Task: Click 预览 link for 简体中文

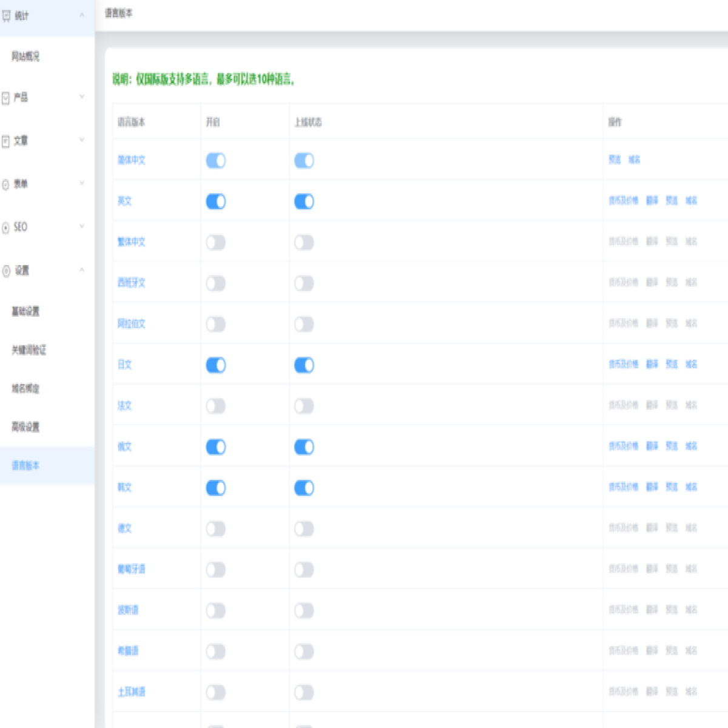Action: 615,160
